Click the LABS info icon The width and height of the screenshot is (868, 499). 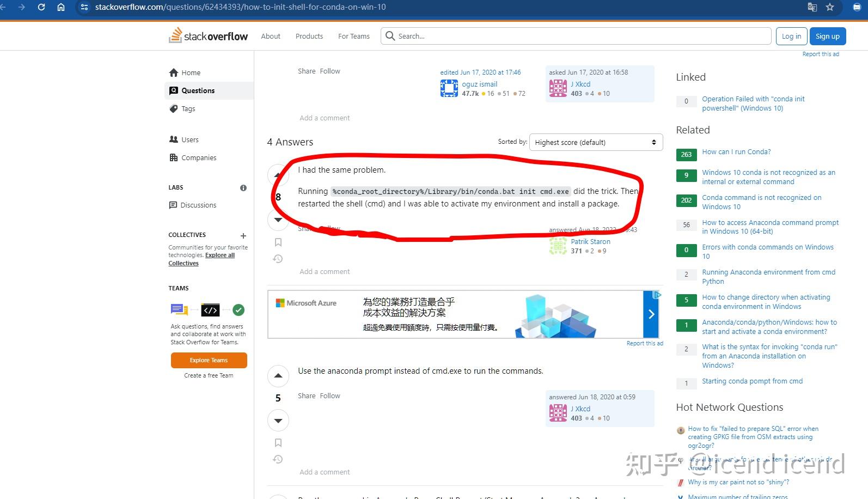(243, 188)
